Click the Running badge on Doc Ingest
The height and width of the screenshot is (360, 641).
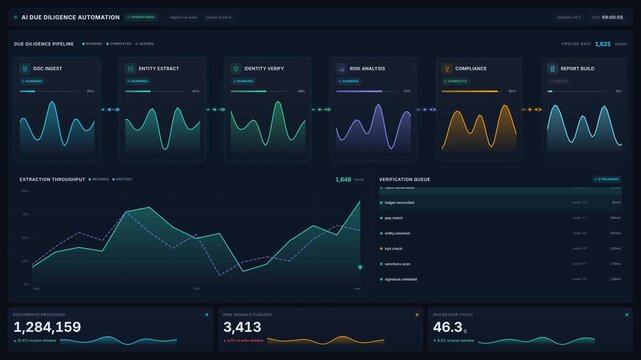tap(32, 81)
